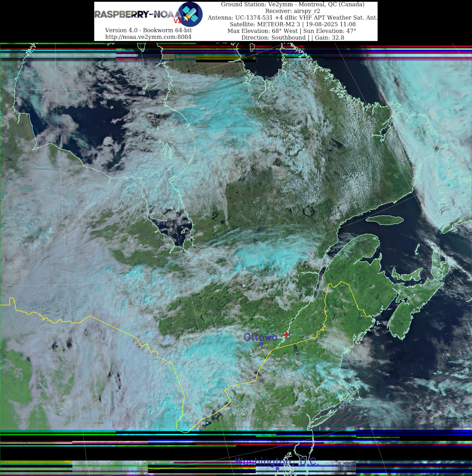Image resolution: width=472 pixels, height=476 pixels.
Task: Click the Antenna UC-1374-531 description line
Action: click(292, 18)
